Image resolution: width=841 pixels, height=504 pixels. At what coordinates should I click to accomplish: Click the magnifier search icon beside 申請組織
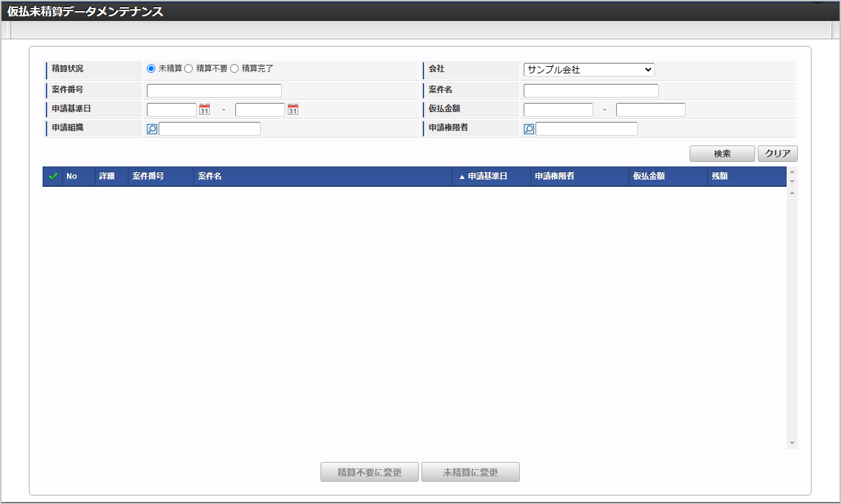tap(151, 128)
